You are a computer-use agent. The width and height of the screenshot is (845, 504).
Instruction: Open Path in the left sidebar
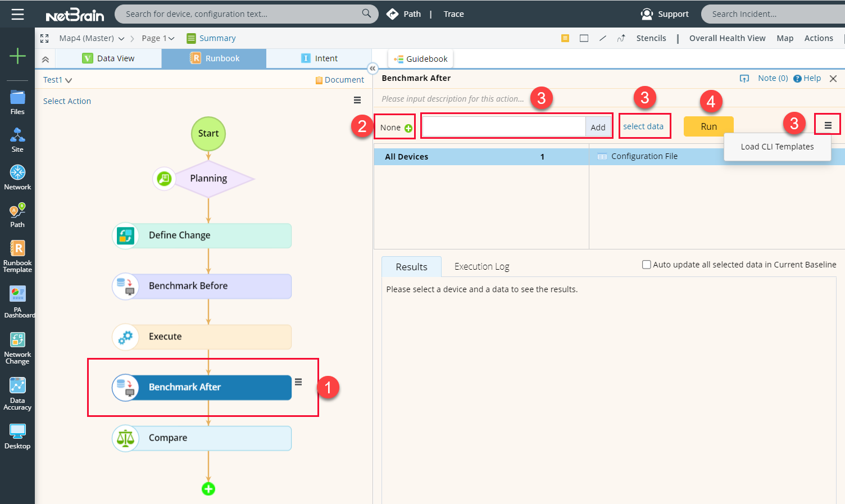click(x=17, y=215)
